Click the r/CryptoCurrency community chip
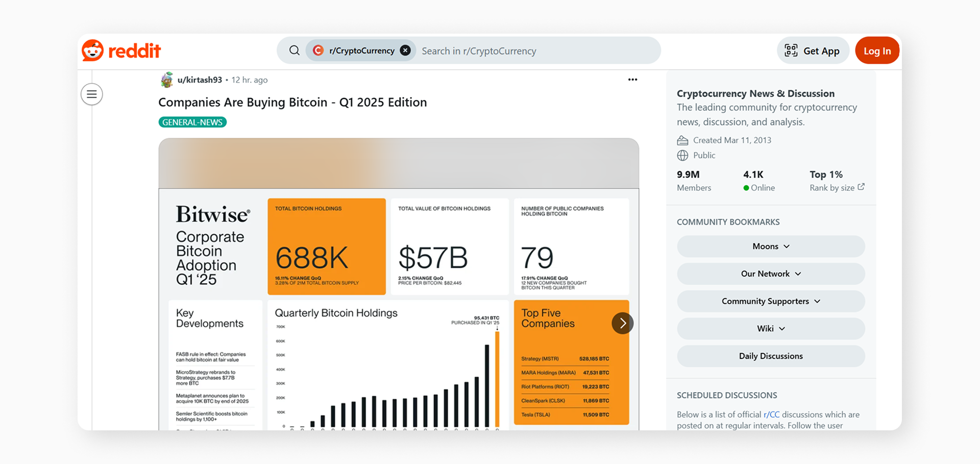This screenshot has height=464, width=980. (x=361, y=50)
